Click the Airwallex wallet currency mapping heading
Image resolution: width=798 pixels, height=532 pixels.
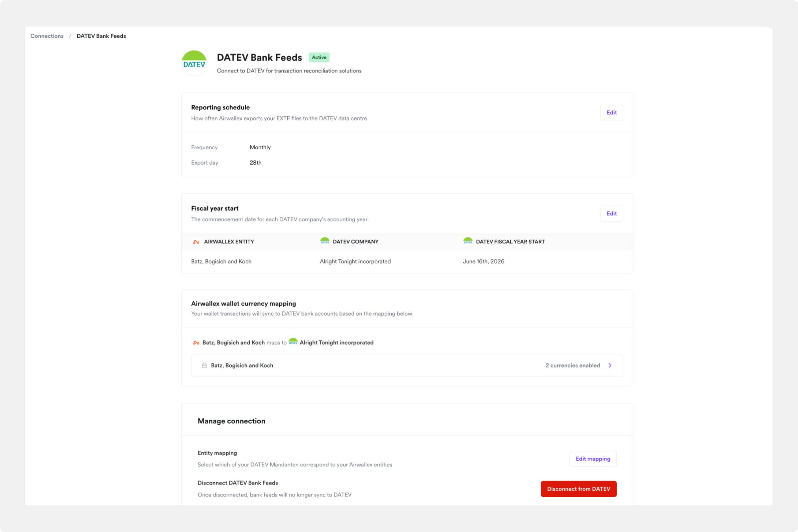244,303
